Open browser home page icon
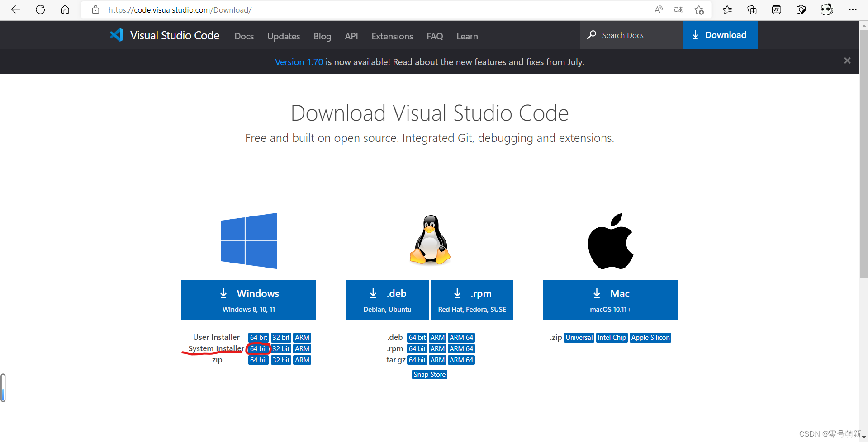Image resolution: width=868 pixels, height=442 pixels. coord(65,9)
